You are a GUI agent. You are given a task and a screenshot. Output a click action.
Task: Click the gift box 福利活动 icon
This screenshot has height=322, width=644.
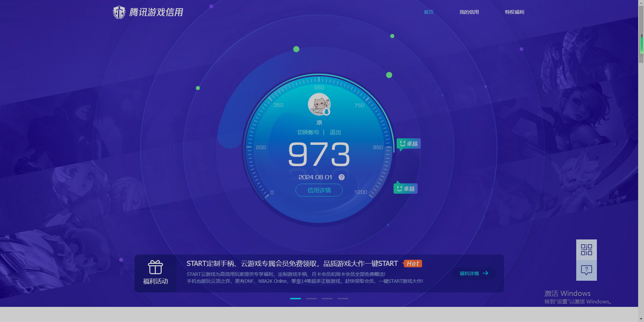pyautogui.click(x=155, y=267)
